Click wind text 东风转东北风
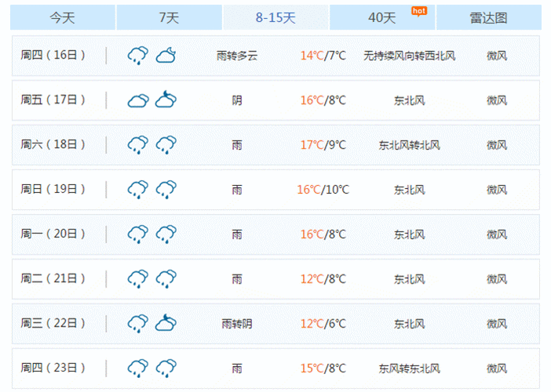 coord(410,368)
